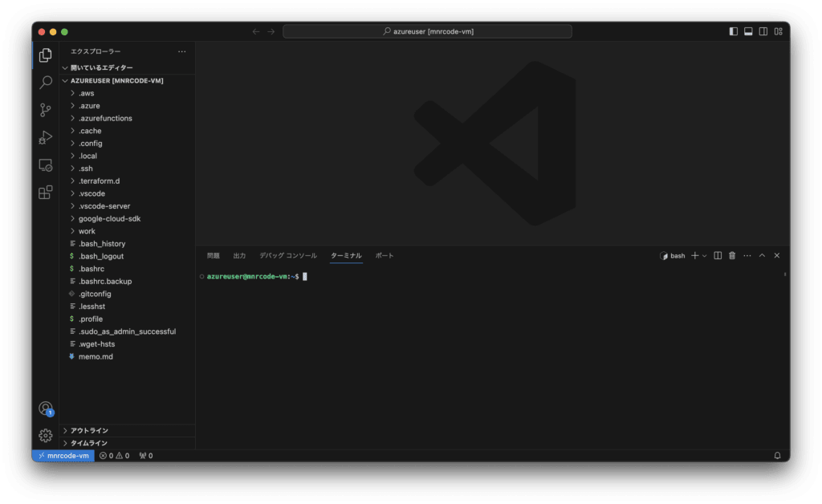The width and height of the screenshot is (822, 504).
Task: Expand the .azure folder
Action: coord(128,106)
